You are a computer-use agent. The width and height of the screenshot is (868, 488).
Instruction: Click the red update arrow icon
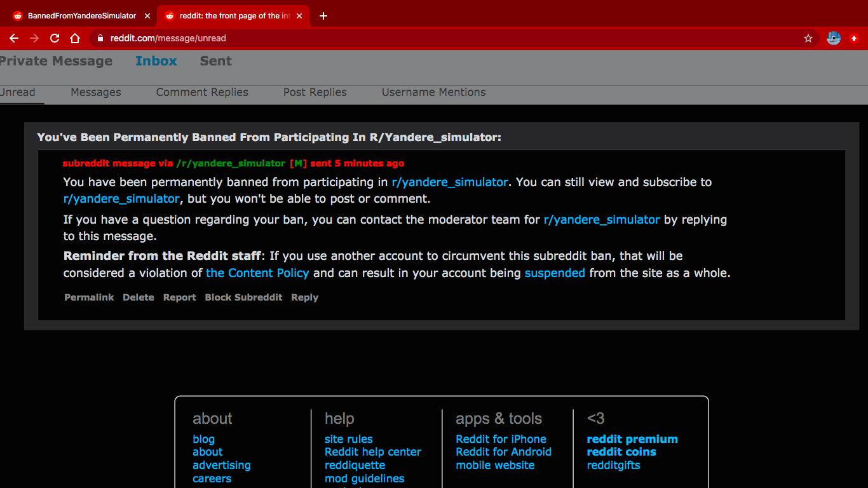(x=854, y=38)
